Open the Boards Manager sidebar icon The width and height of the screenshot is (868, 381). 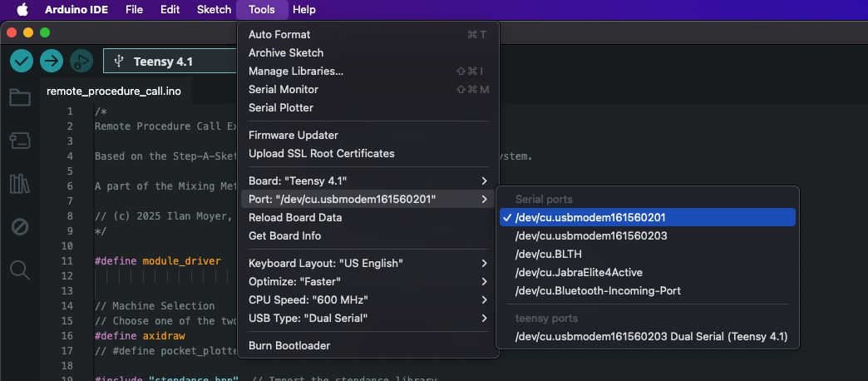pos(19,141)
